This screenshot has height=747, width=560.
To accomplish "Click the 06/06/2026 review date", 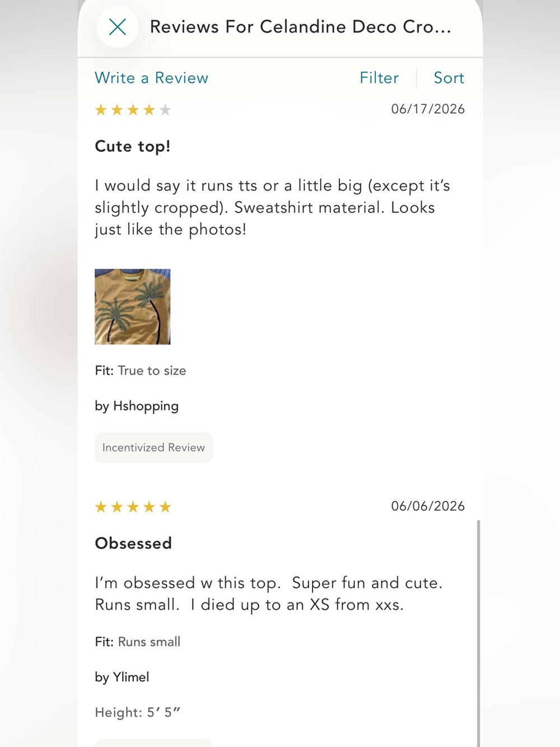I will (428, 506).
